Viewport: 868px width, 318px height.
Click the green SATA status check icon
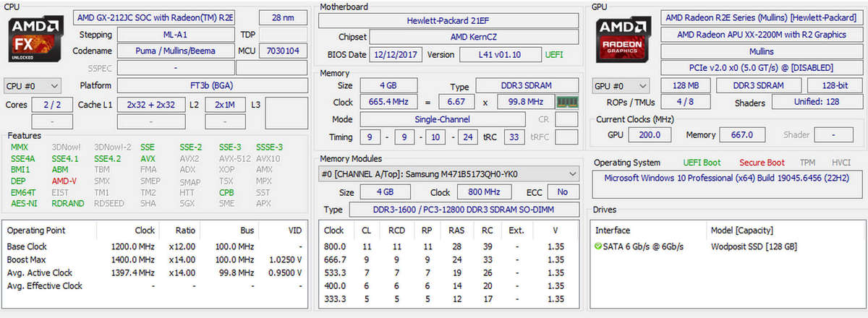click(x=598, y=246)
